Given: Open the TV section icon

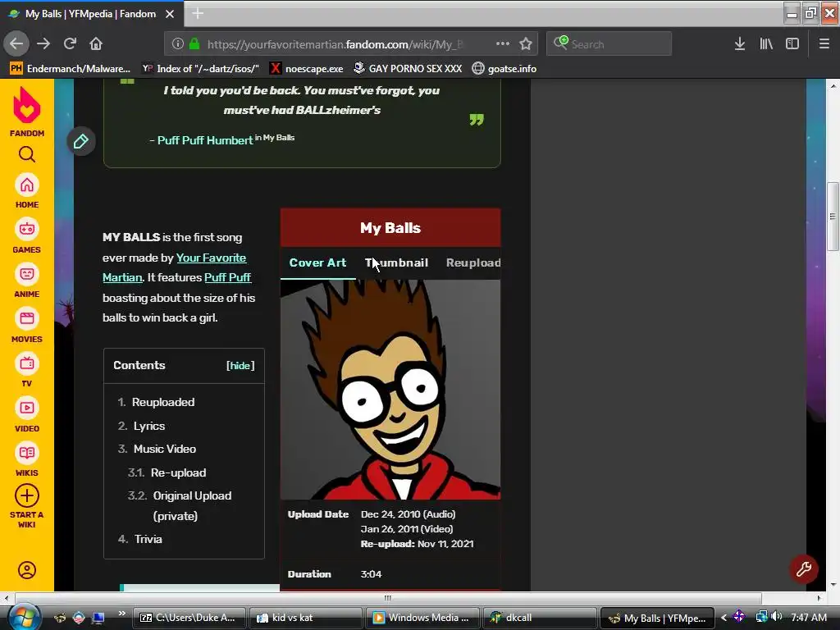Looking at the screenshot, I should tap(27, 363).
